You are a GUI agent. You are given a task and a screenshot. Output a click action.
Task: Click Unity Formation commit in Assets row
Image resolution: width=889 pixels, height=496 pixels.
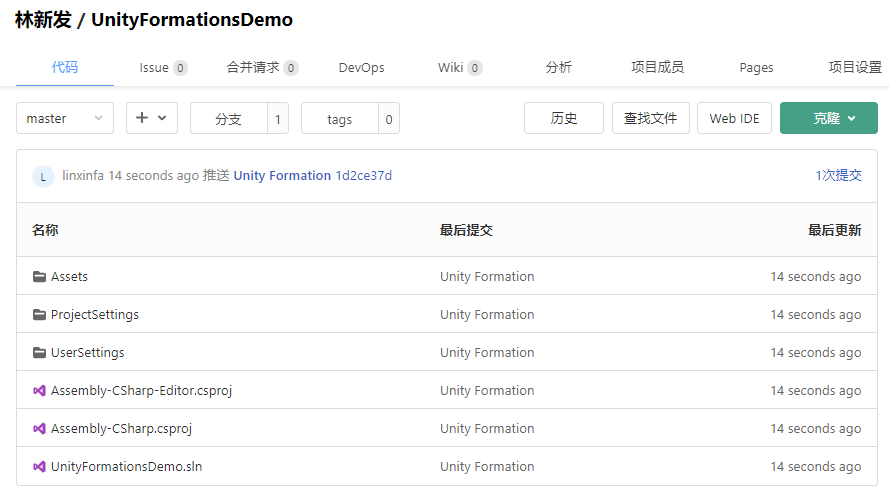pos(487,277)
